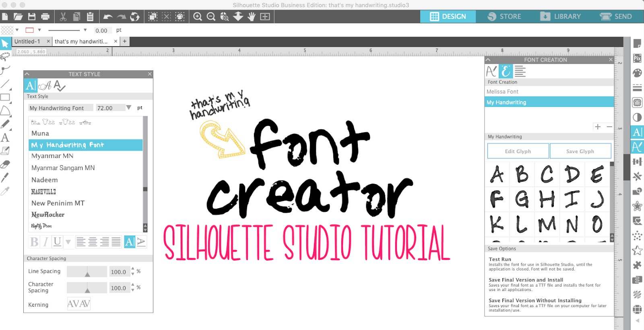Expand the fill pattern dropdown
The width and height of the screenshot is (644, 330).
click(x=17, y=30)
